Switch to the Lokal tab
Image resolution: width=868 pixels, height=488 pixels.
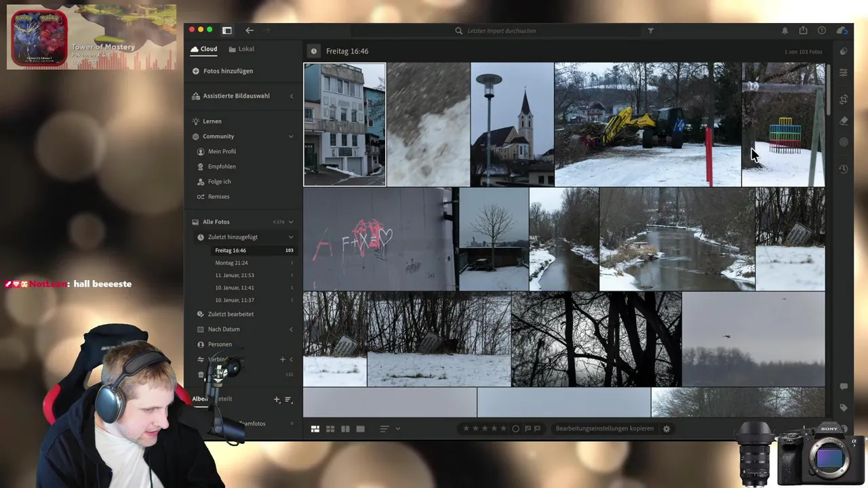point(241,49)
